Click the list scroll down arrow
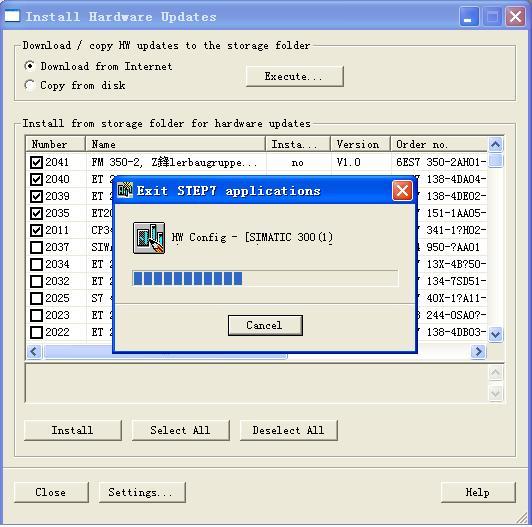The image size is (532, 527). 495,334
